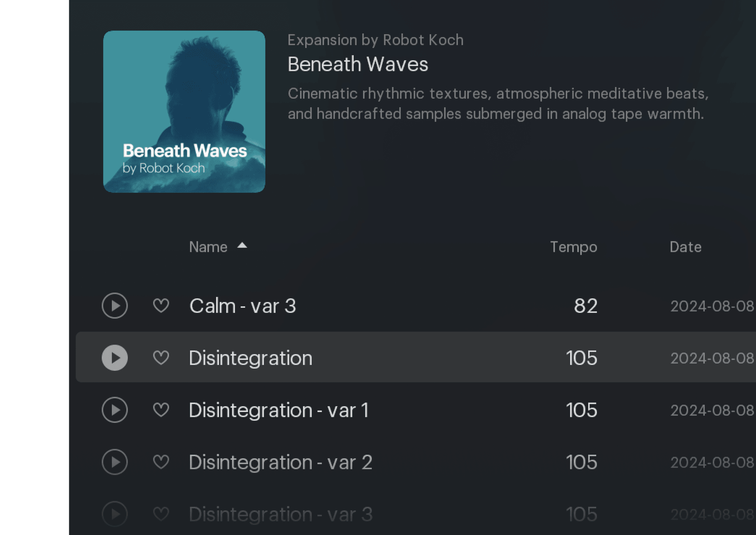
Task: Favorite Disintegration - var 1 preset
Action: coord(161,410)
